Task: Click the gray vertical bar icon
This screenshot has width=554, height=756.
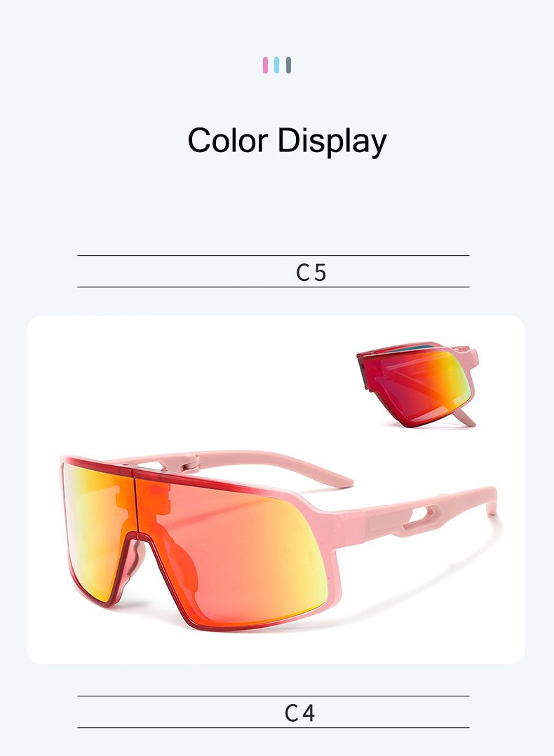Action: [x=289, y=65]
